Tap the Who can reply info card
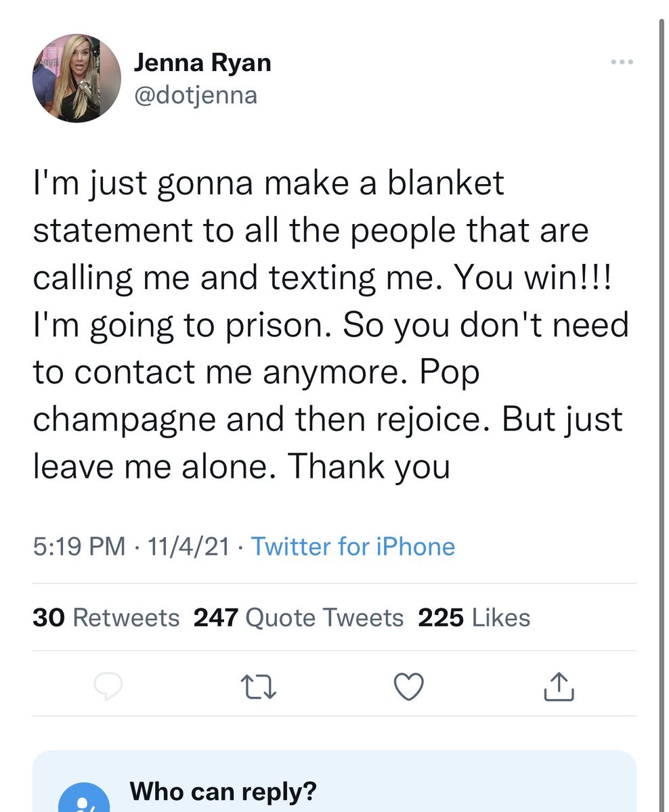Image resolution: width=669 pixels, height=812 pixels. click(334, 781)
